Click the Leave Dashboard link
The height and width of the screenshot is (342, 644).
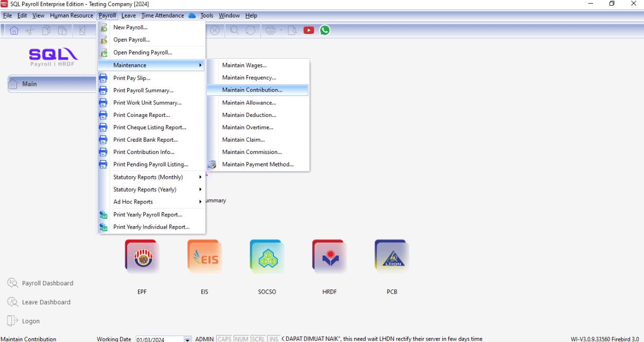(x=46, y=302)
